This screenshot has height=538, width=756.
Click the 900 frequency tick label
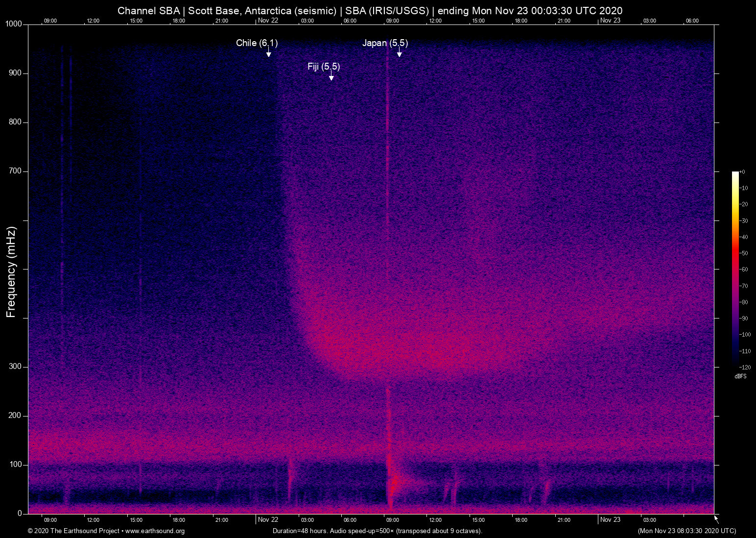pos(16,73)
